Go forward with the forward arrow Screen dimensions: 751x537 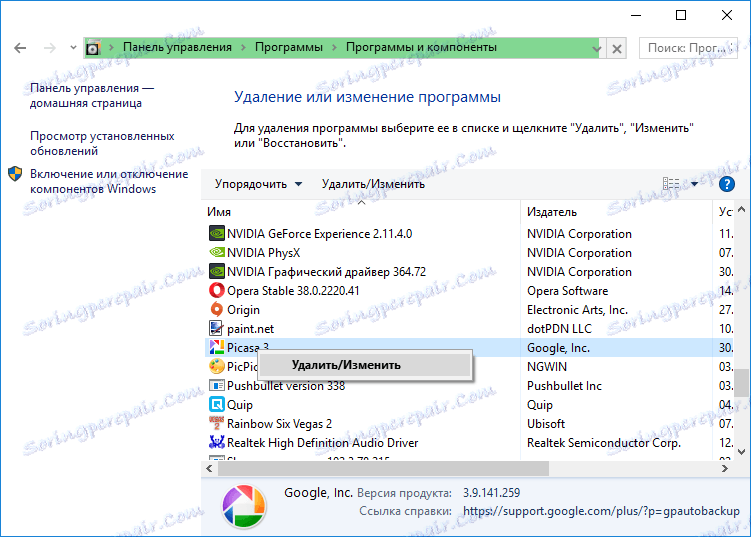[50, 48]
